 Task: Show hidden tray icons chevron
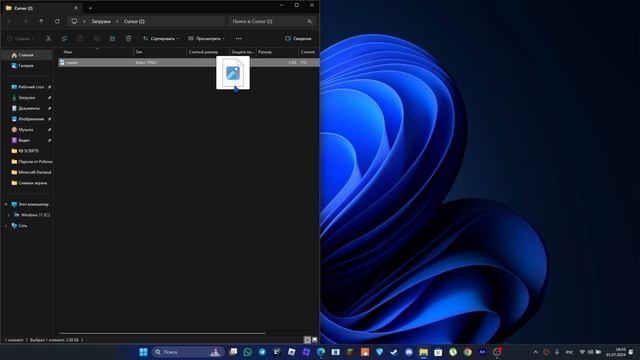click(x=536, y=352)
